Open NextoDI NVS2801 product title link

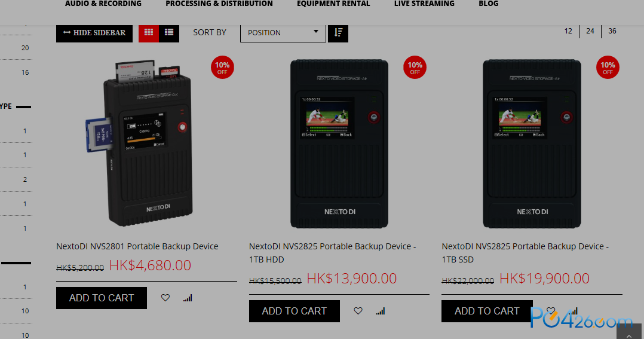[x=137, y=246]
